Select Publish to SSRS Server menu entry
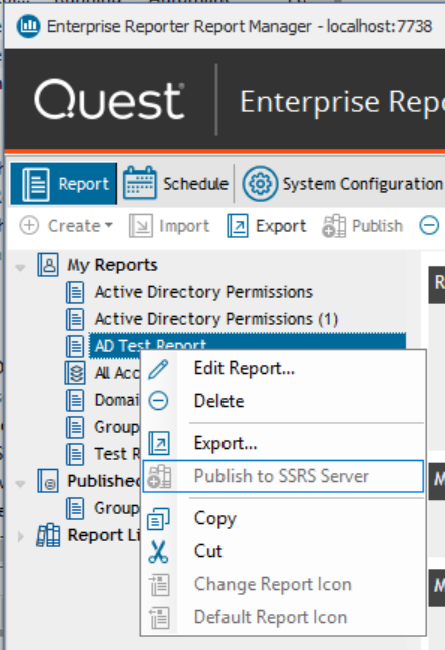445x650 pixels. pos(283,476)
